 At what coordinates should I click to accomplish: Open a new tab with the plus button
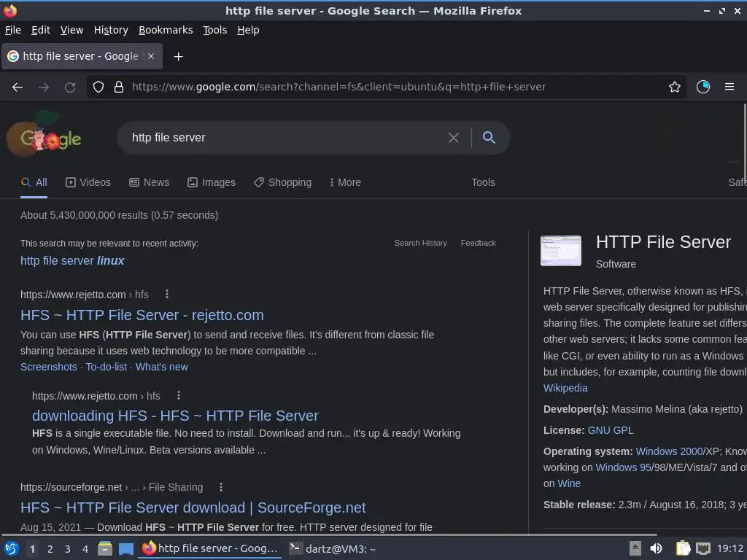[x=178, y=57]
